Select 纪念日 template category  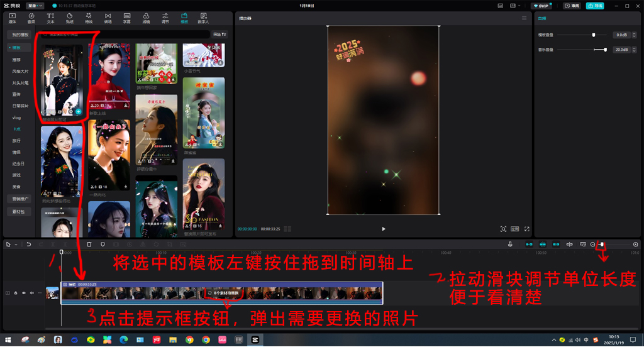click(18, 164)
